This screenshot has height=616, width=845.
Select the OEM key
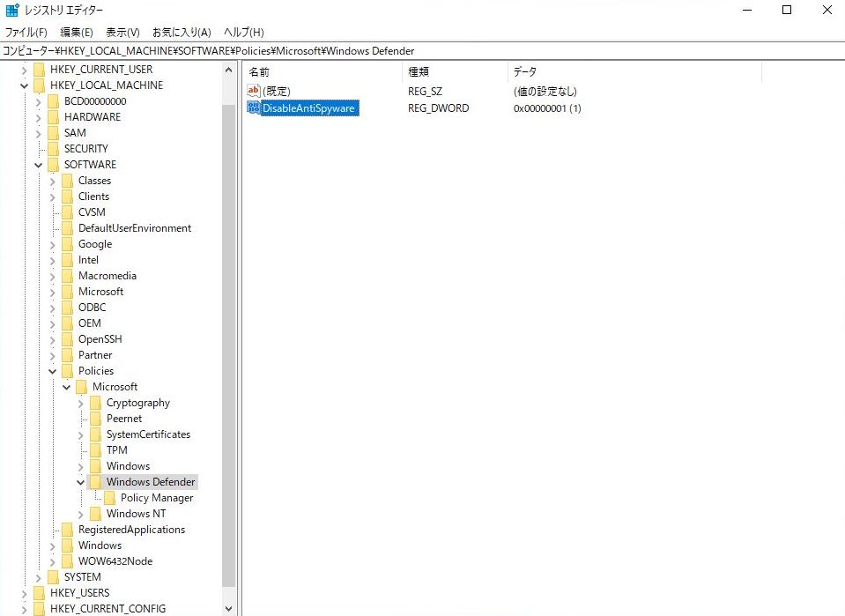(90, 323)
